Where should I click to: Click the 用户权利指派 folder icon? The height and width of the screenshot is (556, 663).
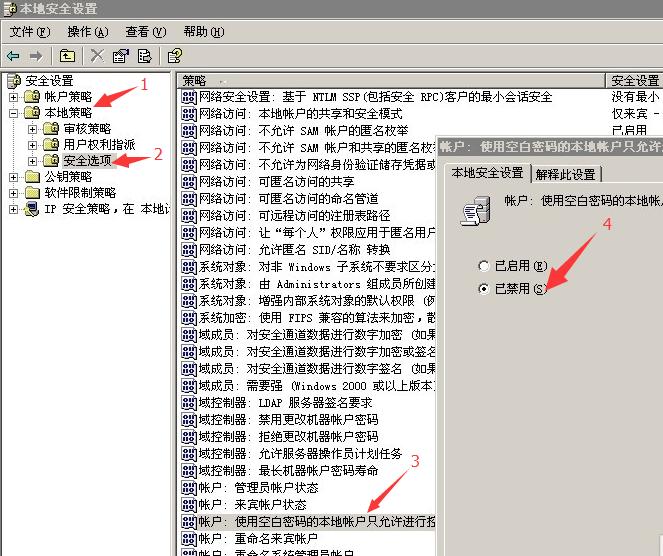coord(51,145)
